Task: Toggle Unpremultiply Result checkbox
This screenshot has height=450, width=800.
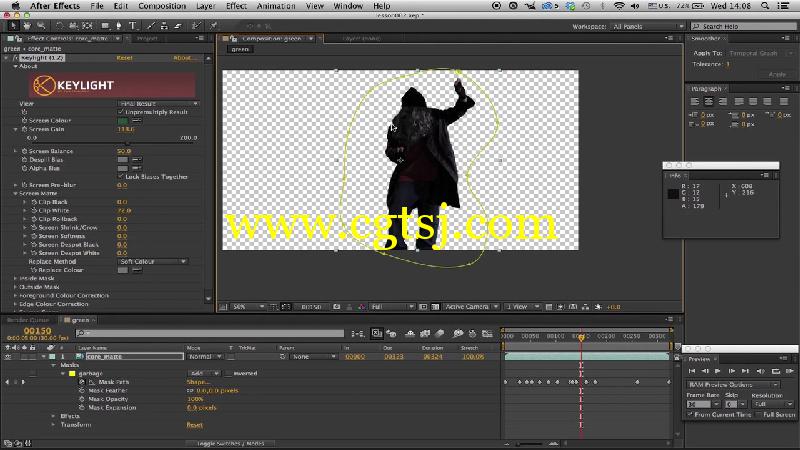Action: [121, 112]
